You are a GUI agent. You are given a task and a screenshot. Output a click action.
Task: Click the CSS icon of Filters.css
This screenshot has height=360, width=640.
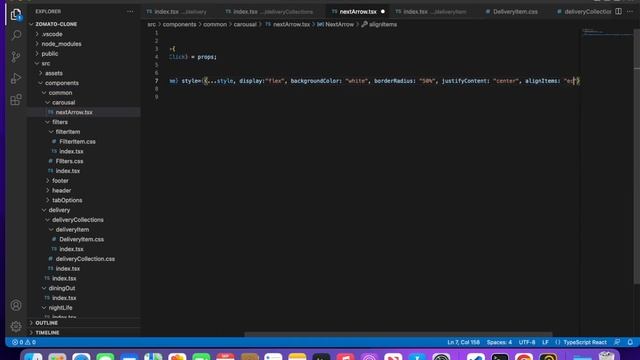pyautogui.click(x=51, y=161)
